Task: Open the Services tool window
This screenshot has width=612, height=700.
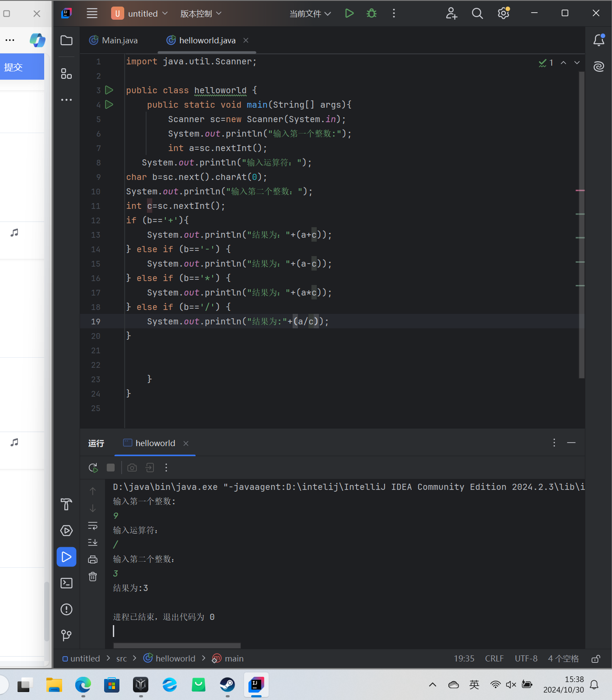Action: pos(66,531)
